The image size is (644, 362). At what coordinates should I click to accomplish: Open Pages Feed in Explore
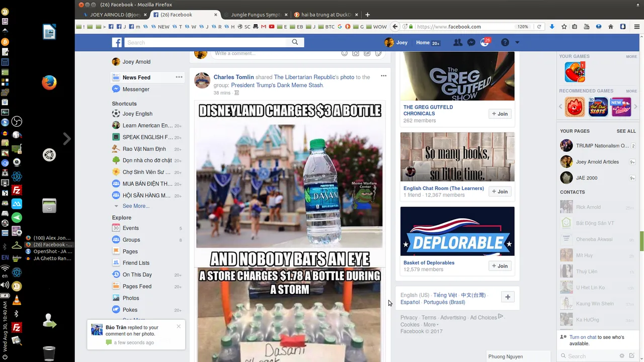[137, 286]
